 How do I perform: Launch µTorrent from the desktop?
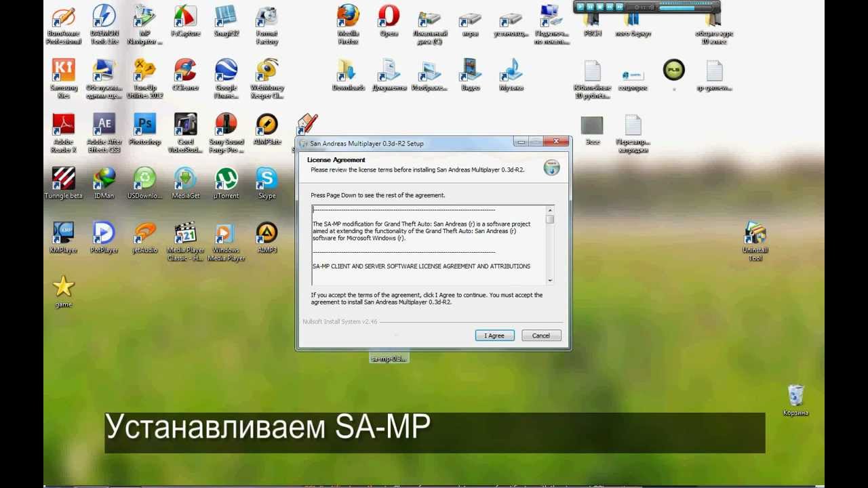point(226,183)
